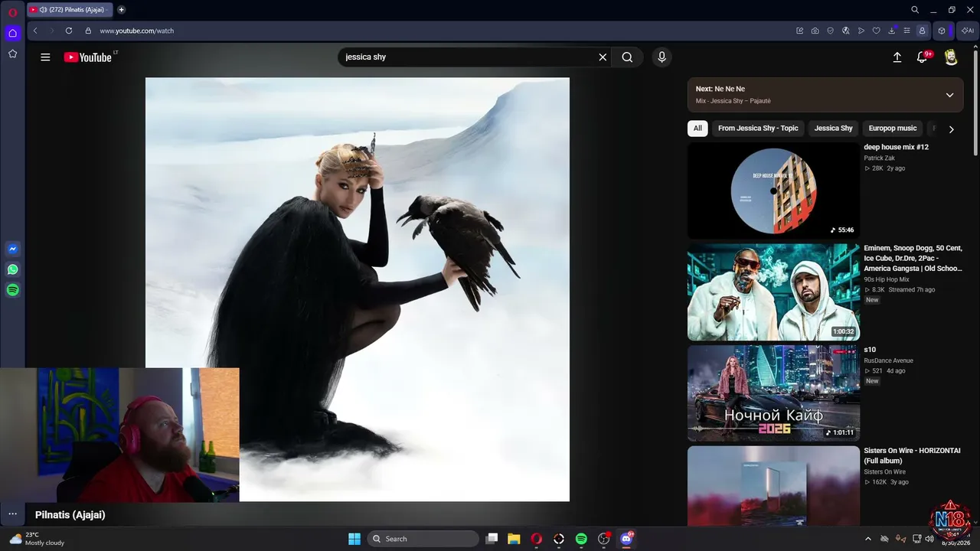Screen dimensions: 980x551
Task: Open Opera tab search magnifier
Action: coord(915,10)
